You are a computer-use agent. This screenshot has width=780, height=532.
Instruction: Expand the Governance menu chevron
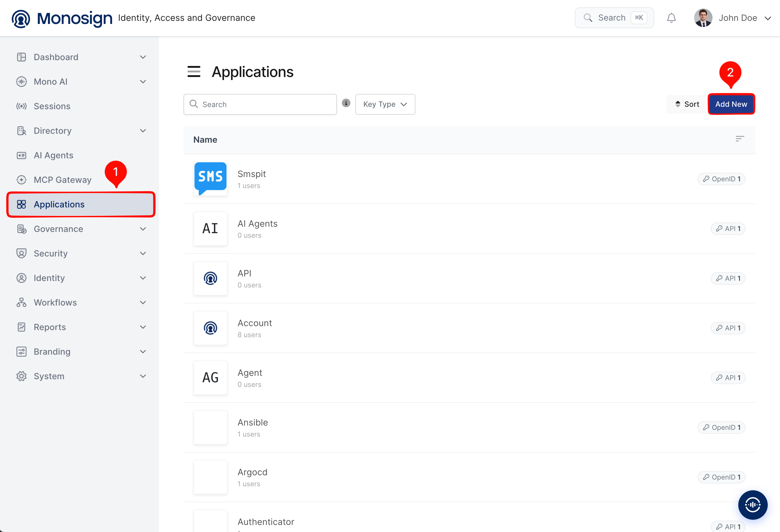(x=143, y=229)
